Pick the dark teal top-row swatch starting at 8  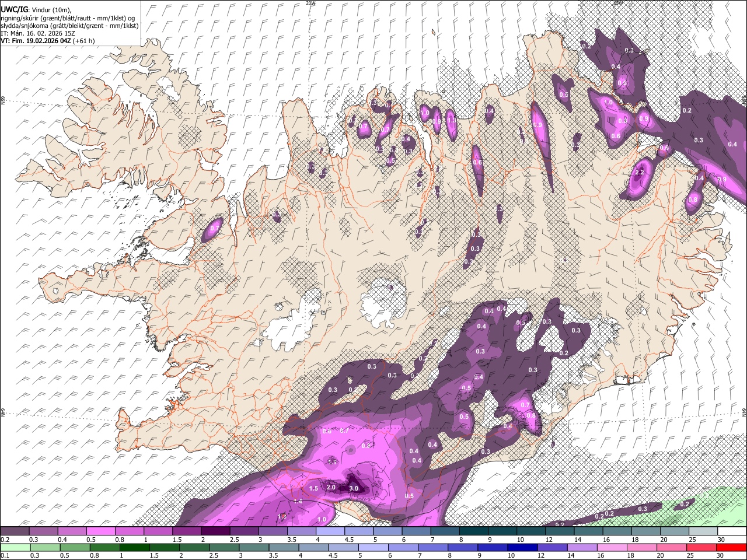click(474, 531)
